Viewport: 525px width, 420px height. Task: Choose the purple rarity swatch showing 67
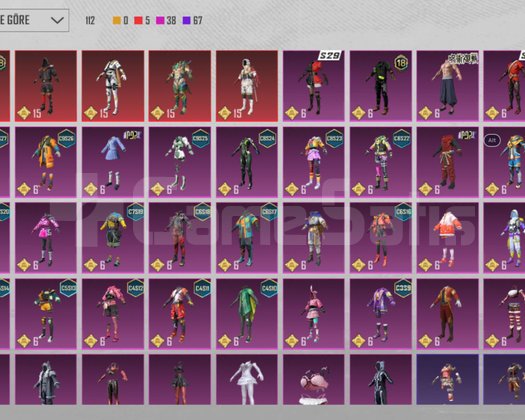coord(186,20)
